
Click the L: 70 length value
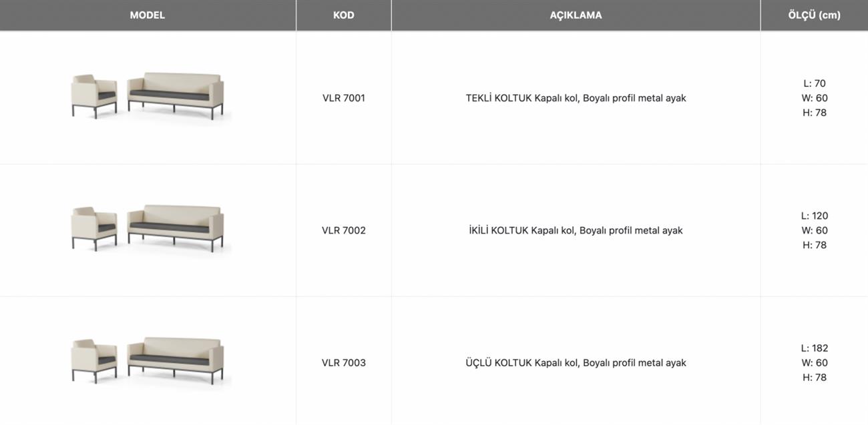click(815, 83)
